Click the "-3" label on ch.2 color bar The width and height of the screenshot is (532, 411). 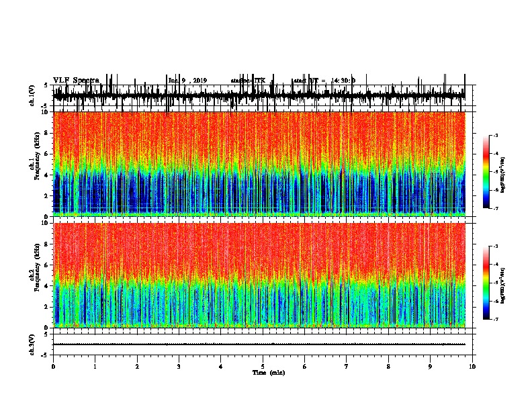tap(496, 246)
